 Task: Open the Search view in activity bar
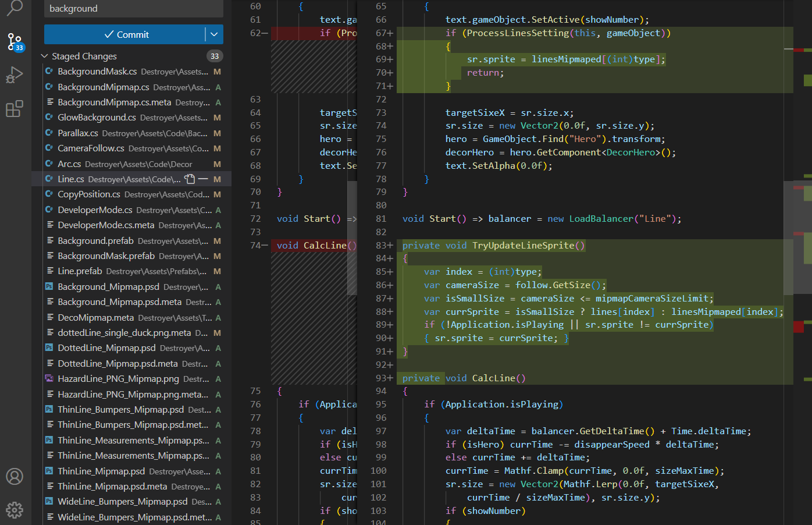pyautogui.click(x=15, y=8)
